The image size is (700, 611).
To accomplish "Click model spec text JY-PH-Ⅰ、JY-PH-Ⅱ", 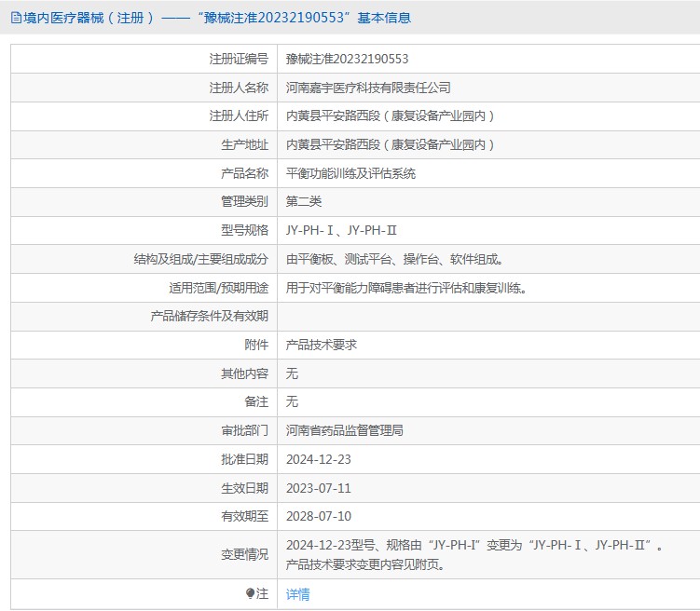I will tap(341, 230).
